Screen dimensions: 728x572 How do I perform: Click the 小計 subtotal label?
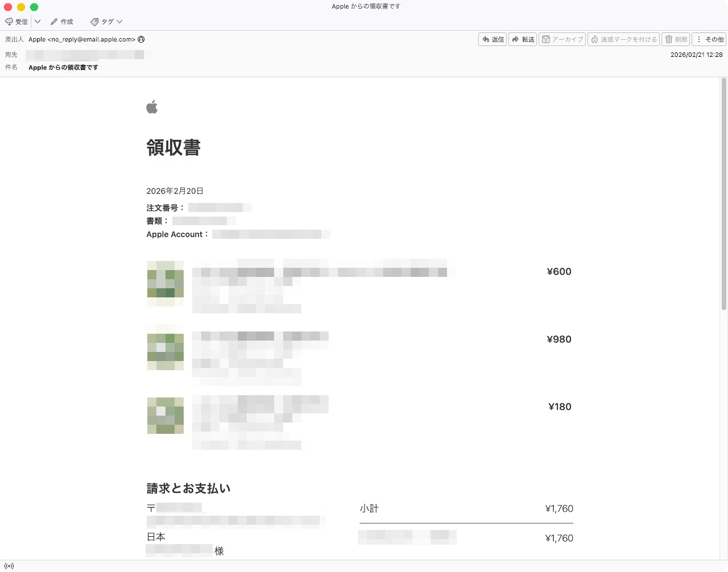369,509
